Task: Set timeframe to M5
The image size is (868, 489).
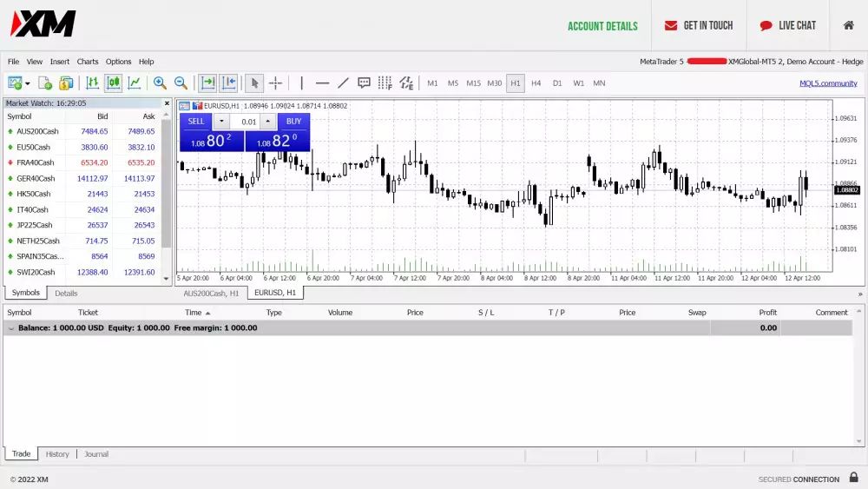Action: (453, 83)
